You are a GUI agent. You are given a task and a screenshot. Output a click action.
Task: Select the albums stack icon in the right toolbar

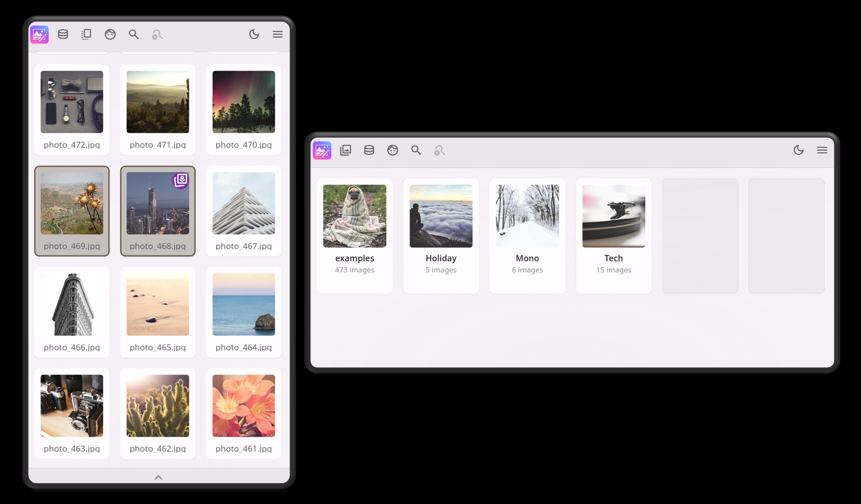(x=345, y=150)
